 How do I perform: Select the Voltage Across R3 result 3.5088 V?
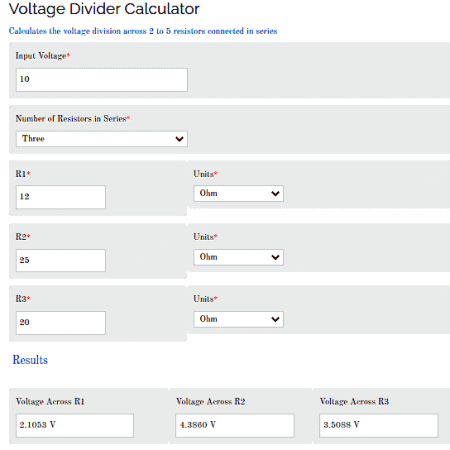(379, 425)
